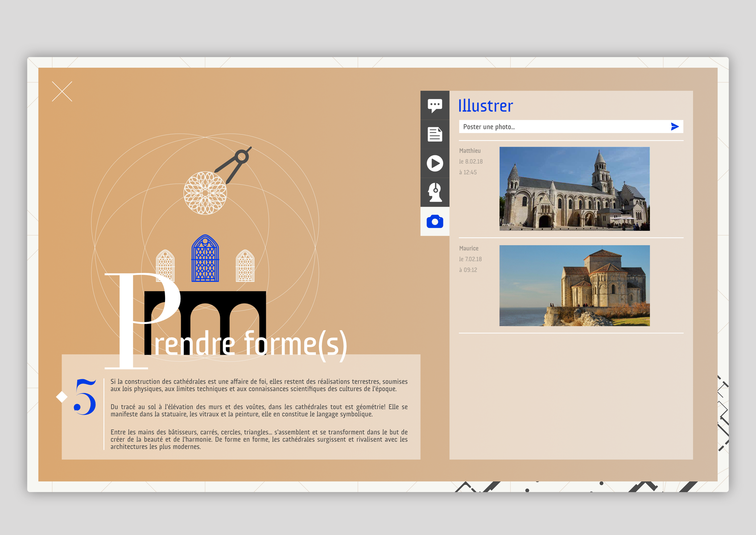756x535 pixels.
Task: Click the date 'le 8.02.18'
Action: [471, 162]
